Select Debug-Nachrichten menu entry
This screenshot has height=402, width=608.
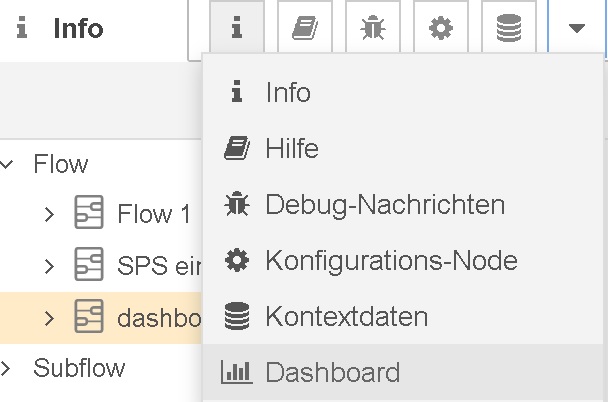coord(384,205)
